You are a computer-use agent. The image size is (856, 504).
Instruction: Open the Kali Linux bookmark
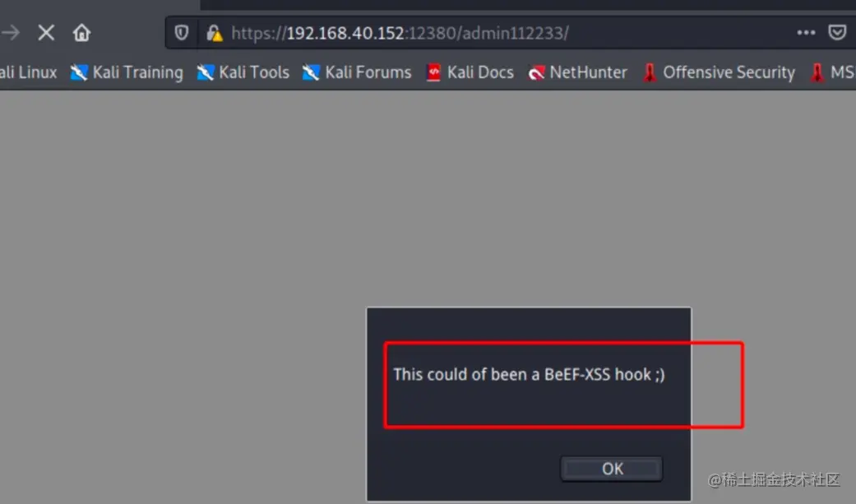(x=29, y=72)
